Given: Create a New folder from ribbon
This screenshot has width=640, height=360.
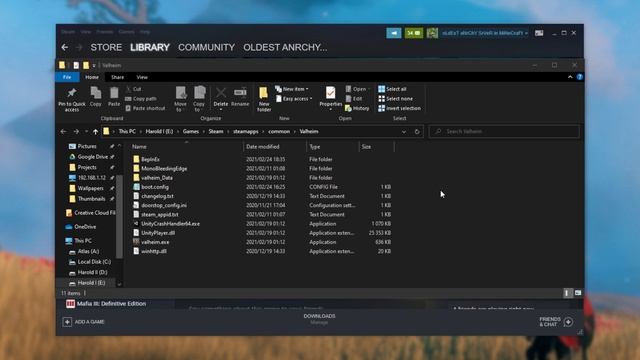Looking at the screenshot, I should click(x=264, y=99).
